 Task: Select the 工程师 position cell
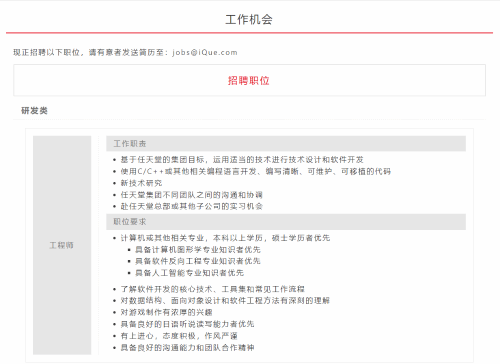[x=62, y=245]
